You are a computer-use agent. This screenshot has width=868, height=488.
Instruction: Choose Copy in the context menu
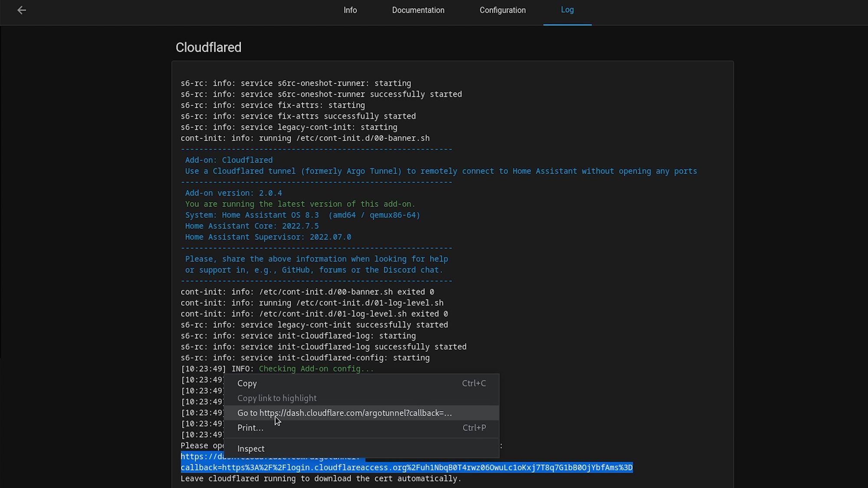coord(362,383)
